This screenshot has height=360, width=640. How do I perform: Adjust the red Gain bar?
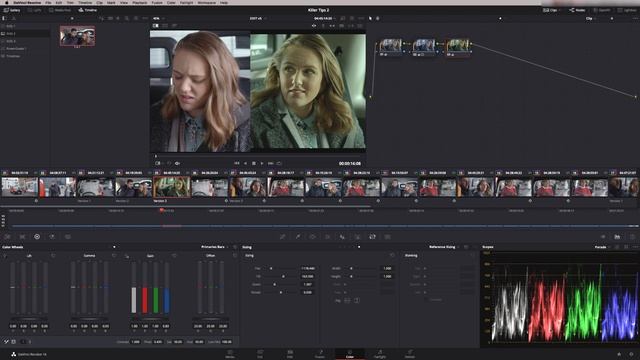[x=144, y=288]
